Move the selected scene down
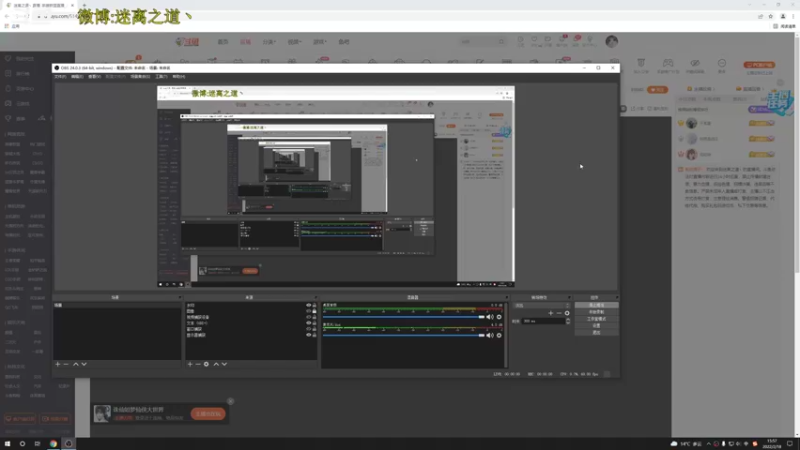 point(84,364)
